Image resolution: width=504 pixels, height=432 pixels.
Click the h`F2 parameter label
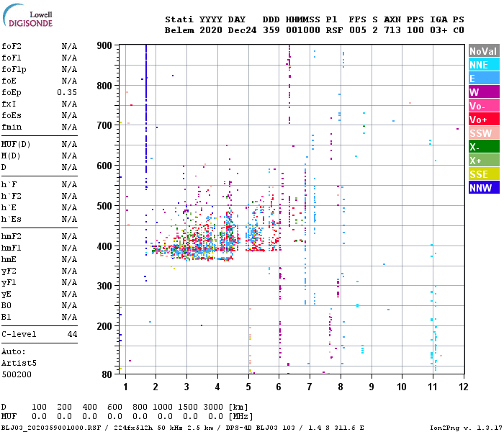tap(12, 196)
